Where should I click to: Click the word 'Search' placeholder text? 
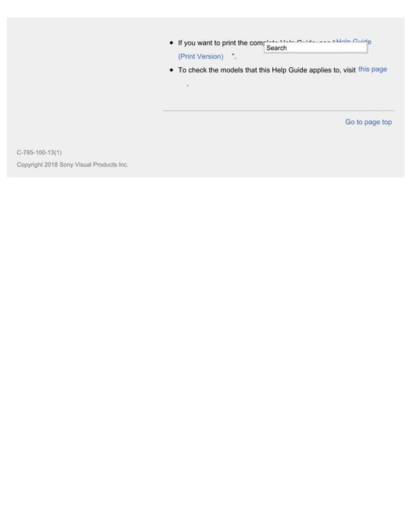point(277,48)
